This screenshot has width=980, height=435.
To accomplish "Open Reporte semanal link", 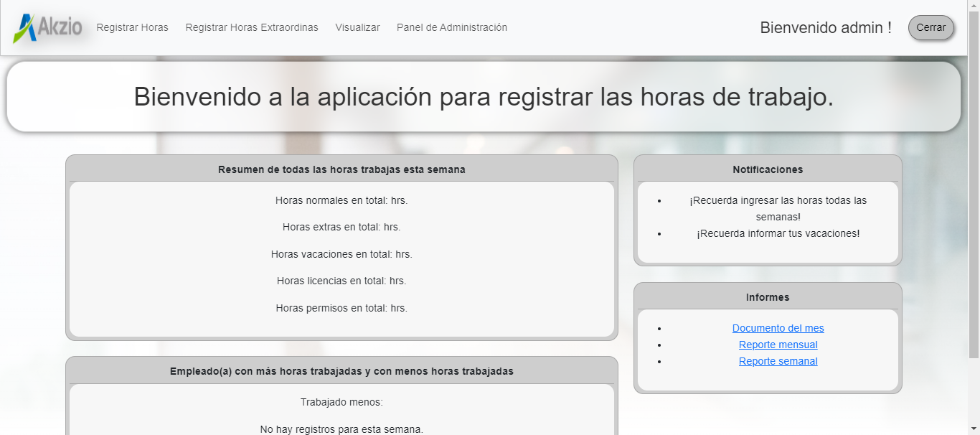I will (x=778, y=361).
